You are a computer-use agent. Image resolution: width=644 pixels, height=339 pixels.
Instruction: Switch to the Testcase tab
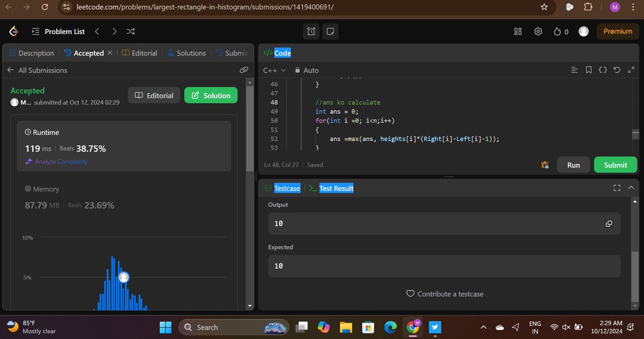pyautogui.click(x=283, y=188)
